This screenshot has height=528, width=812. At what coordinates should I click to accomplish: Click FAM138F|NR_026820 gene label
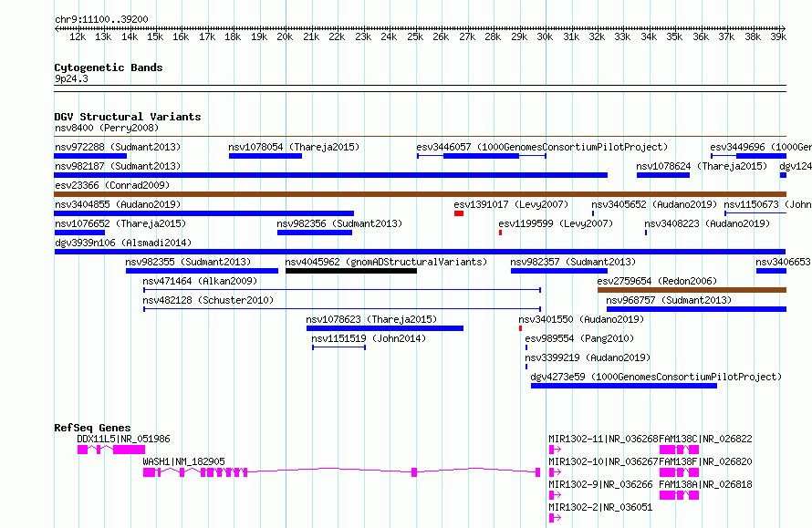tap(705, 461)
